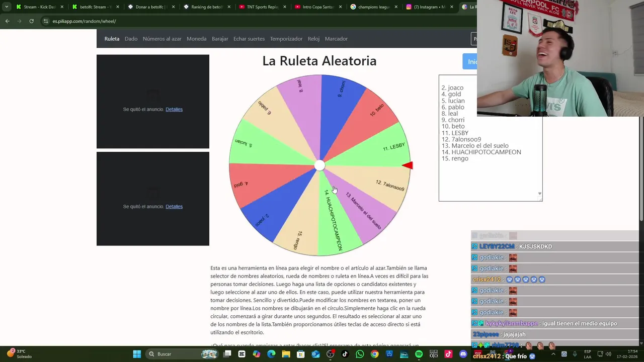Open Task View on the taskbar
The image size is (644, 362).
(x=227, y=354)
